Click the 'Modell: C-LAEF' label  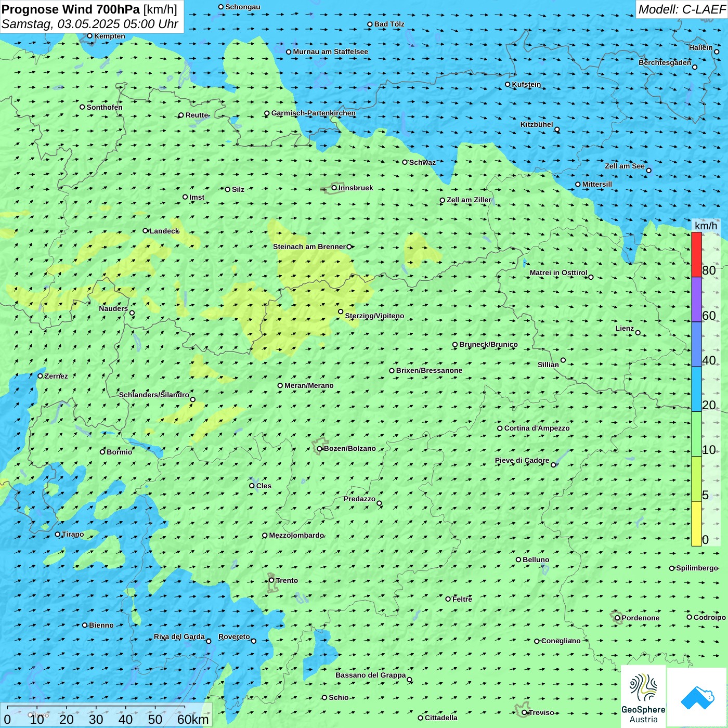pyautogui.click(x=681, y=9)
